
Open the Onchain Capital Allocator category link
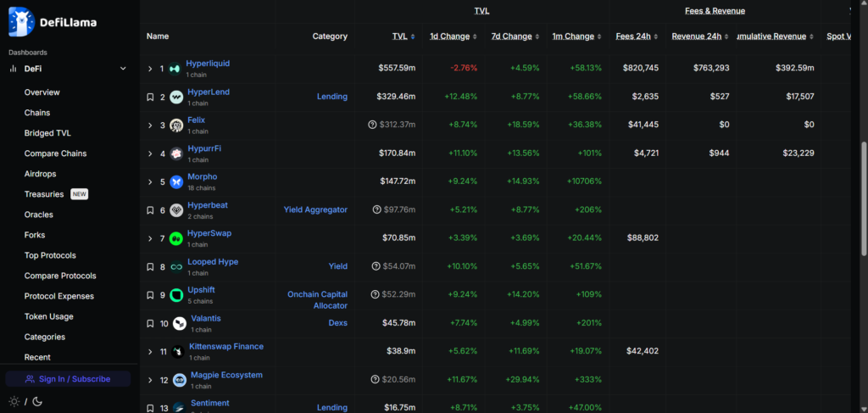[x=317, y=300]
